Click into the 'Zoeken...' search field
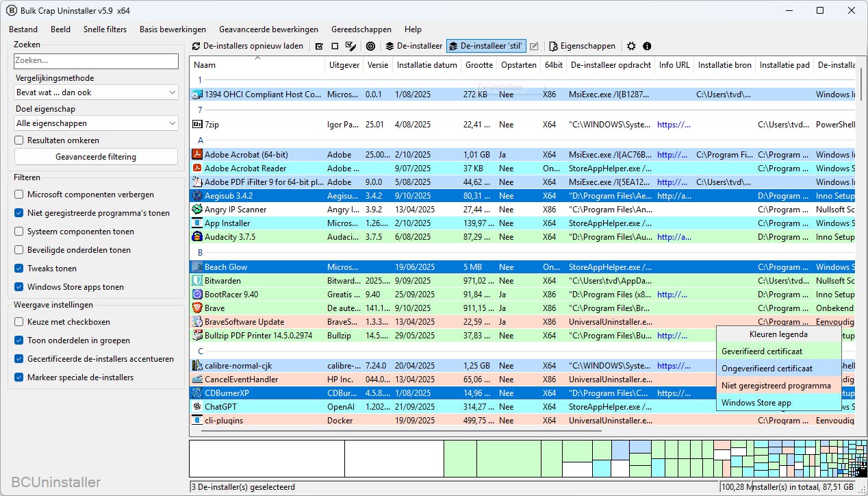 point(96,61)
